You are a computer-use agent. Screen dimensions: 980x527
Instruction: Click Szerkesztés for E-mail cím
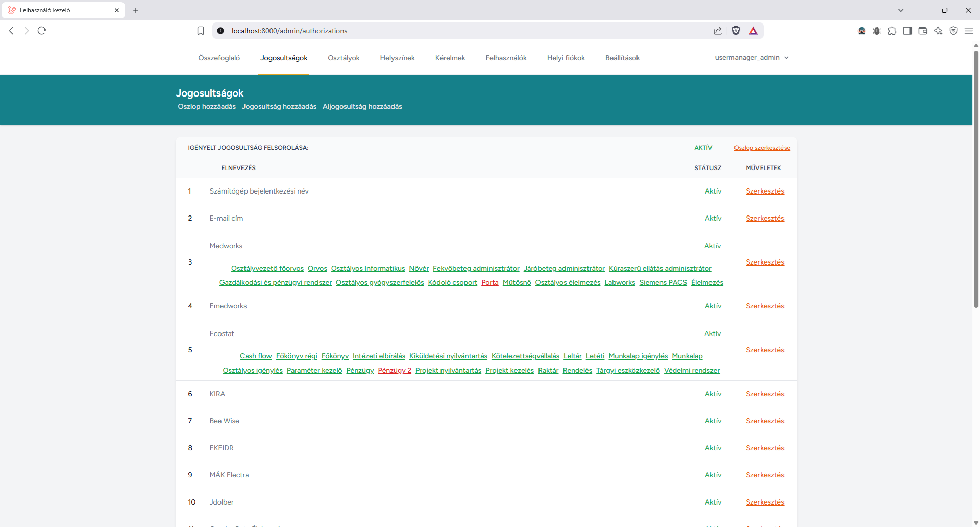765,218
